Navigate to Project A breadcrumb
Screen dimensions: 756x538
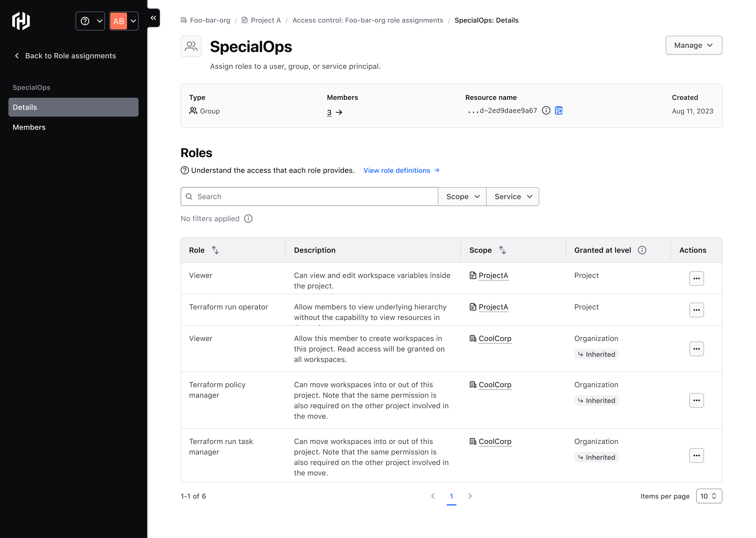click(x=261, y=20)
